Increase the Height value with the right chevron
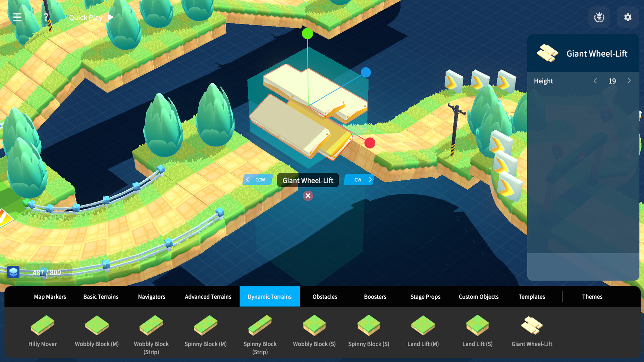The image size is (644, 362). [629, 81]
